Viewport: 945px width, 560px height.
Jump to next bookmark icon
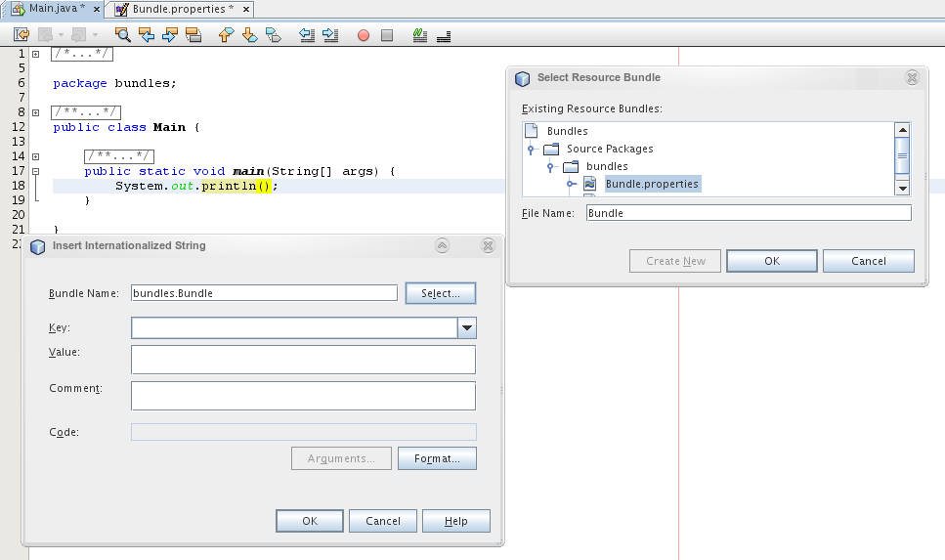(x=249, y=35)
